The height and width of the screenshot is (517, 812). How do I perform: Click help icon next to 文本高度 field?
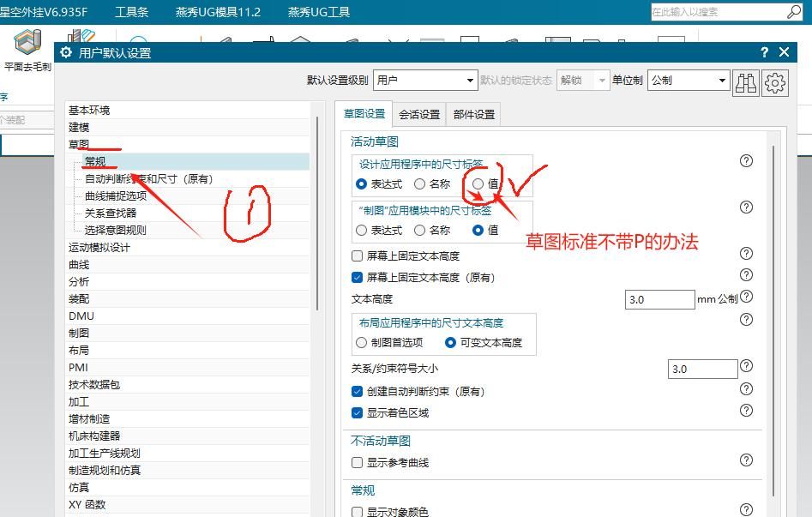pos(746,298)
